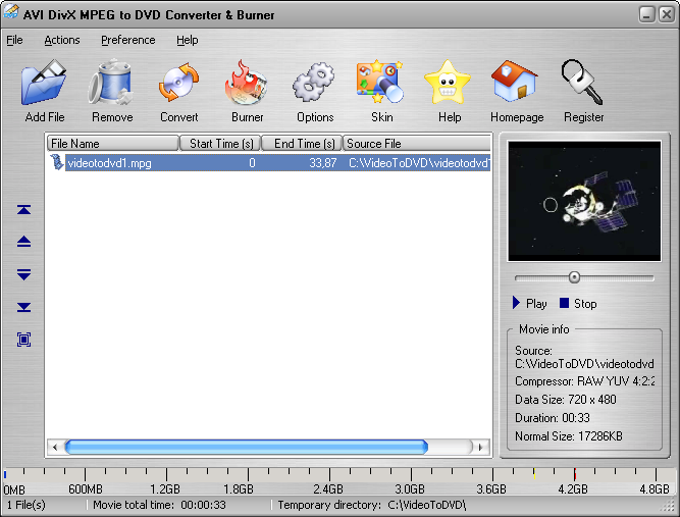Click Normal Size: 17286KB info line

569,436
